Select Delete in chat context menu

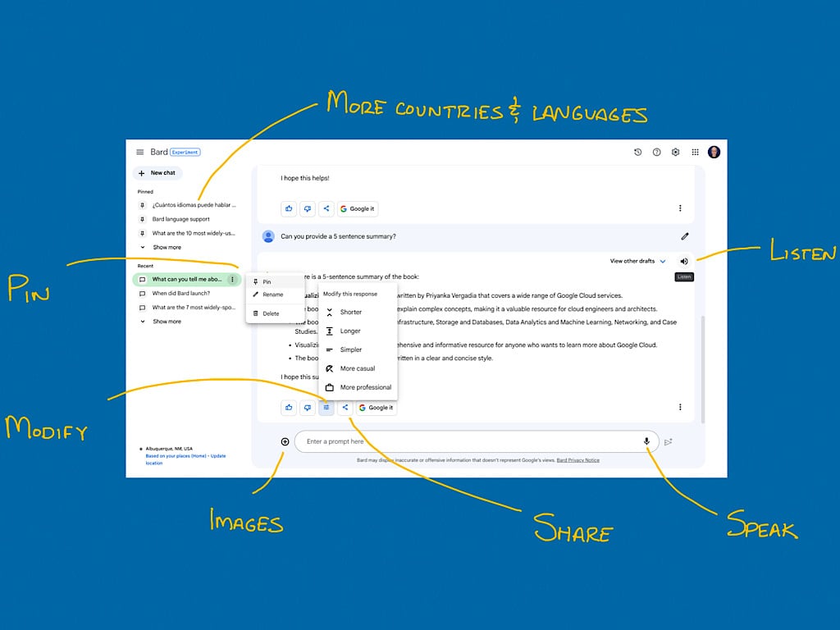point(276,313)
